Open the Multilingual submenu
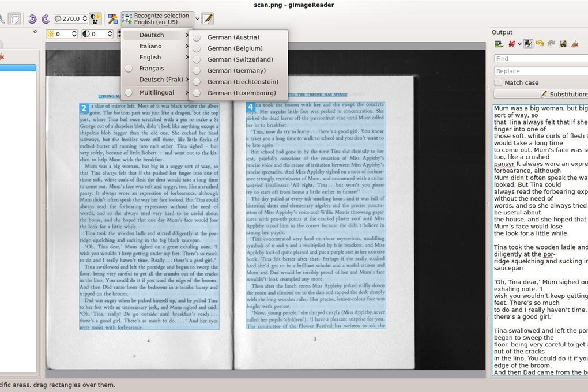 pyautogui.click(x=157, y=92)
